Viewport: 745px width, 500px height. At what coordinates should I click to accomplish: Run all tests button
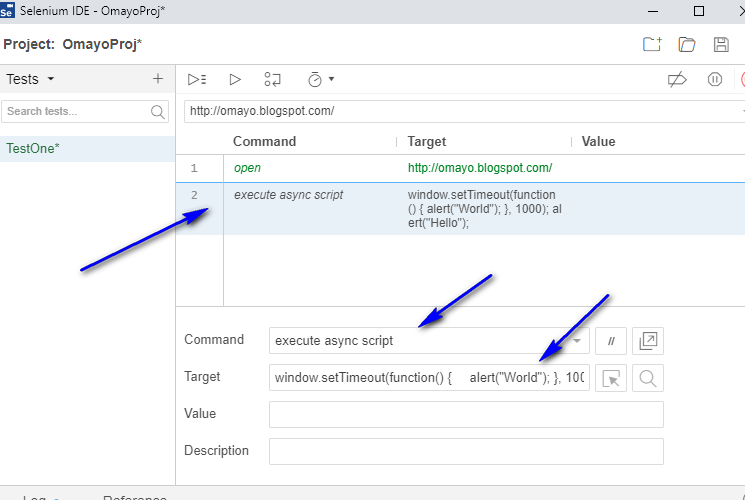(197, 79)
